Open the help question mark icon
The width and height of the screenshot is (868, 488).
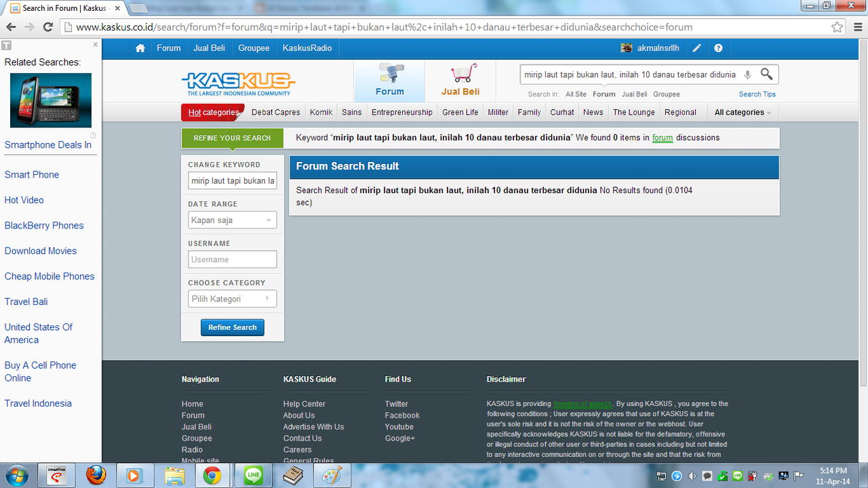click(718, 48)
